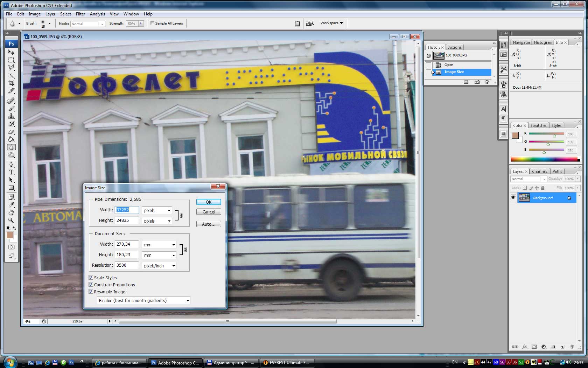Click the Auto... button
This screenshot has height=368, width=588.
click(209, 224)
